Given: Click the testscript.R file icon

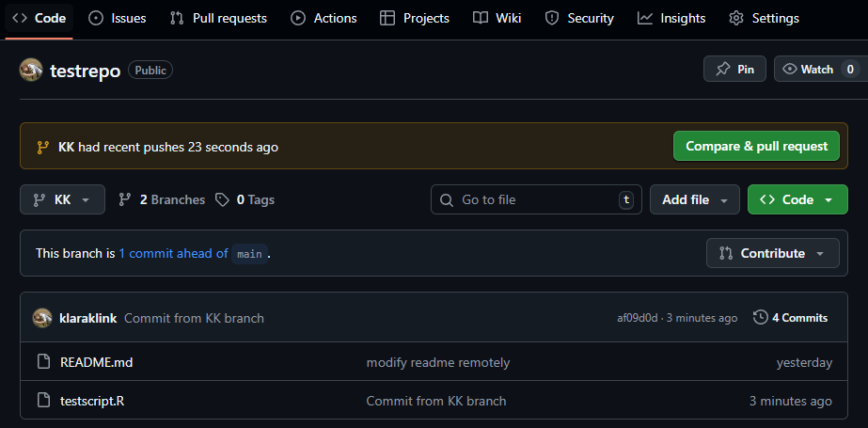Looking at the screenshot, I should point(43,401).
